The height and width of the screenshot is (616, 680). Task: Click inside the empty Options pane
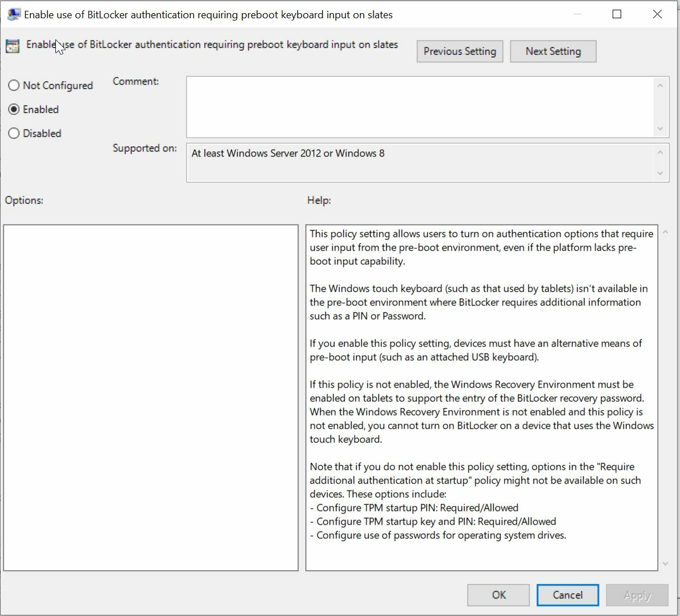(151, 397)
